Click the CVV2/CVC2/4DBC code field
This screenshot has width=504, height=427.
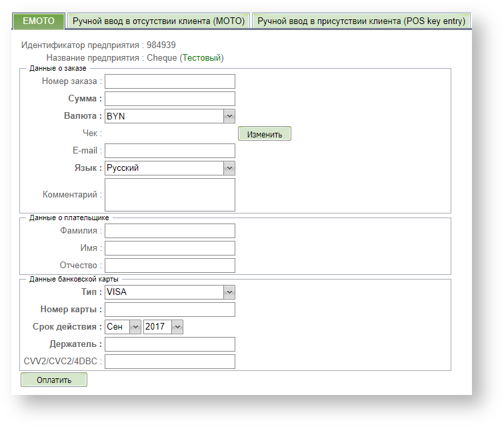170,362
